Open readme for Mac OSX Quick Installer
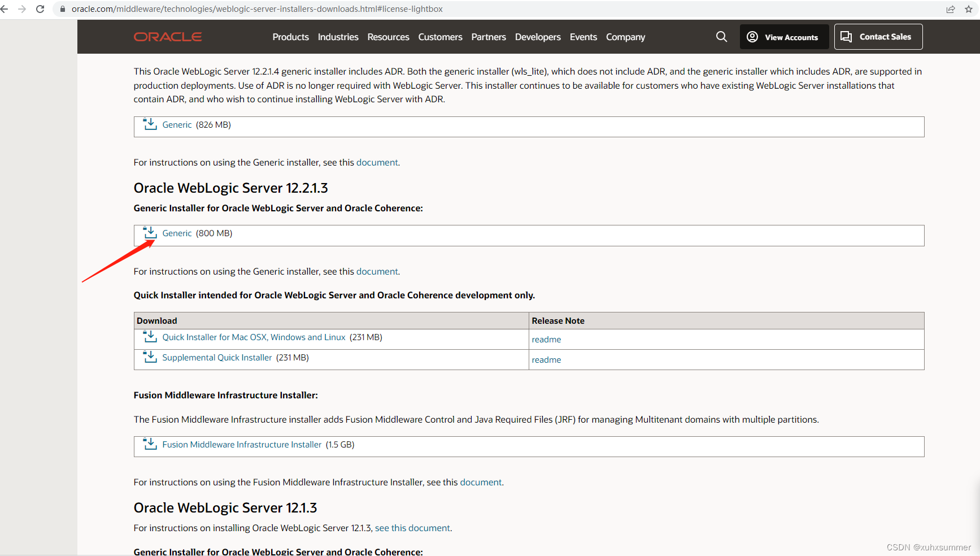 [546, 339]
